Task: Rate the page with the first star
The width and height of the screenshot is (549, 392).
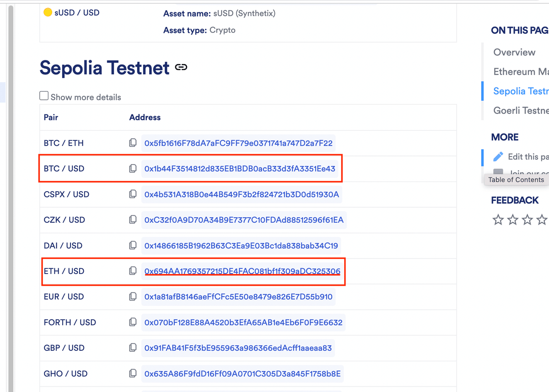Action: (x=498, y=220)
